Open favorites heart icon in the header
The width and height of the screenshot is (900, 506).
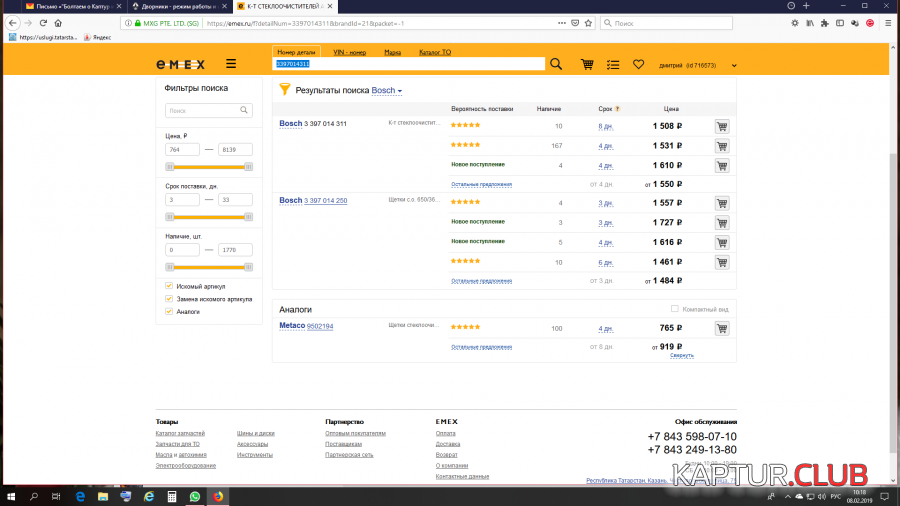[x=638, y=65]
